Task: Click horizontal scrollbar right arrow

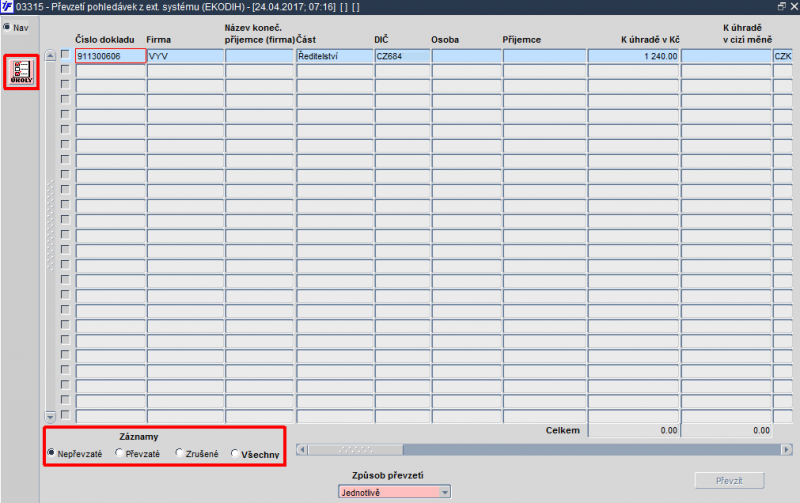Action: pyautogui.click(x=786, y=449)
